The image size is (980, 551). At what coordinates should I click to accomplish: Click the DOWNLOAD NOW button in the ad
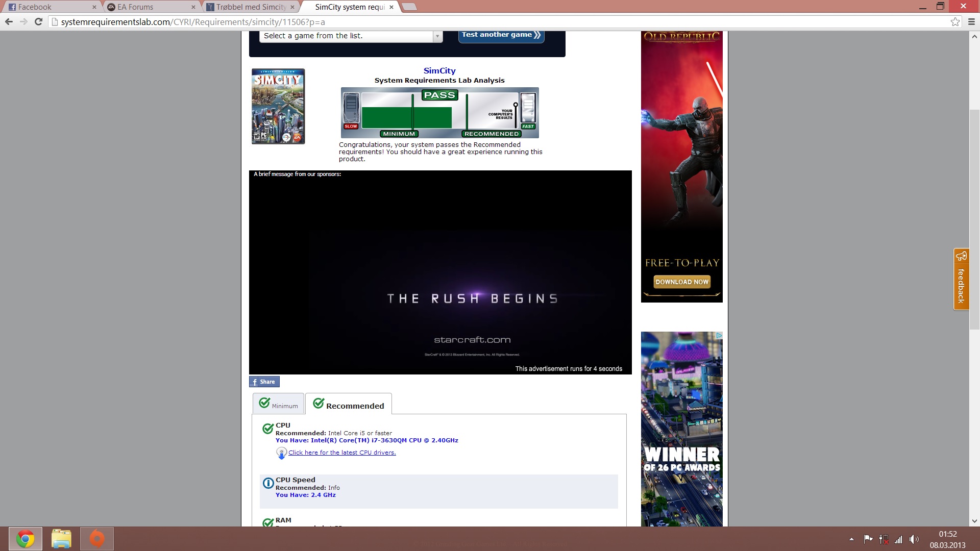pos(682,282)
